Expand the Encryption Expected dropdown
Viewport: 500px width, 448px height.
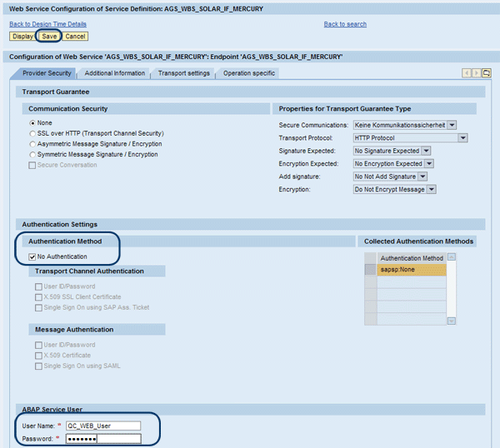pos(428,164)
